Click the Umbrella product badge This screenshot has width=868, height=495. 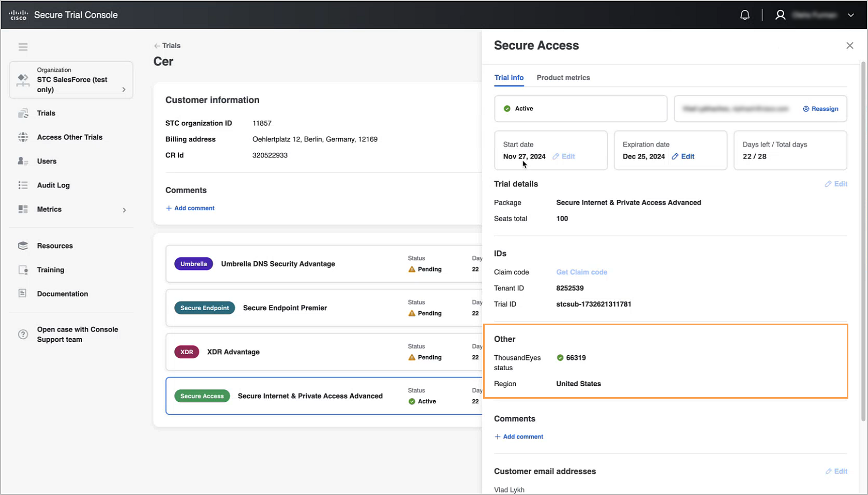[194, 264]
